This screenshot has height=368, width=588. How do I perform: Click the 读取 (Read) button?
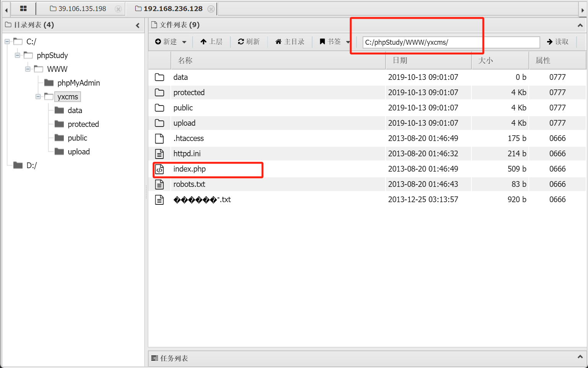tap(558, 42)
